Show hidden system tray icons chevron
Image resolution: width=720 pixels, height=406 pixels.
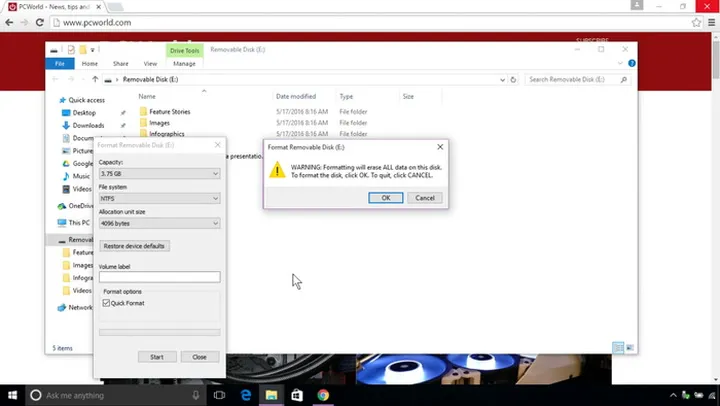click(x=673, y=395)
